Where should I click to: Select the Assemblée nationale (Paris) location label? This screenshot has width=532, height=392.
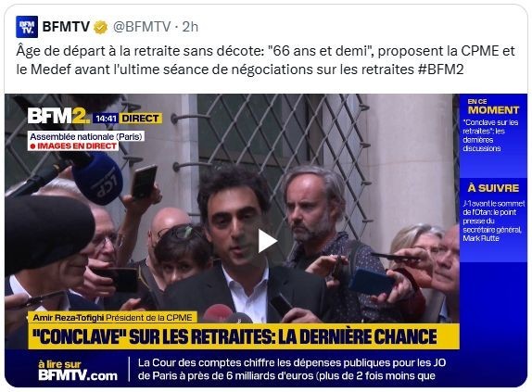coord(86,136)
